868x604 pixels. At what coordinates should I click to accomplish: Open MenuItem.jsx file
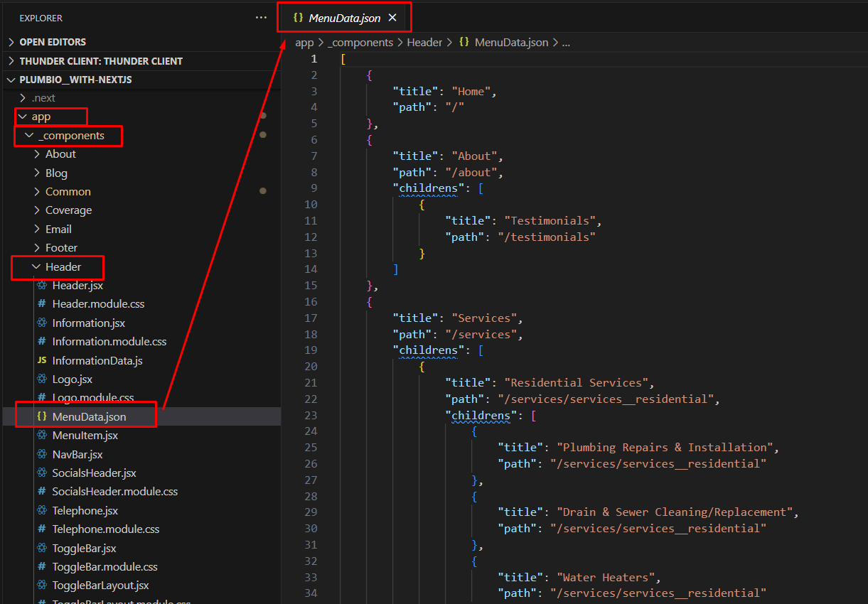(x=85, y=435)
